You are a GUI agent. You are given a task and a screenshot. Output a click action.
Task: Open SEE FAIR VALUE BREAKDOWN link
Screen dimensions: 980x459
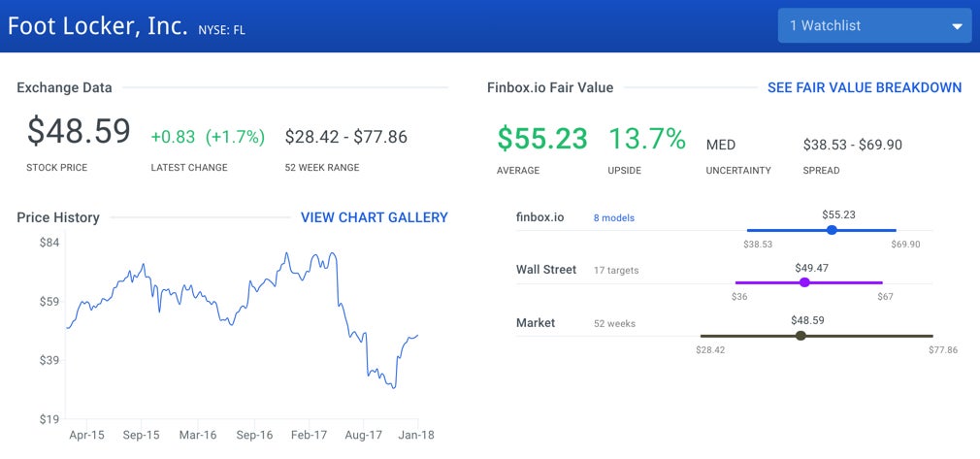[864, 87]
